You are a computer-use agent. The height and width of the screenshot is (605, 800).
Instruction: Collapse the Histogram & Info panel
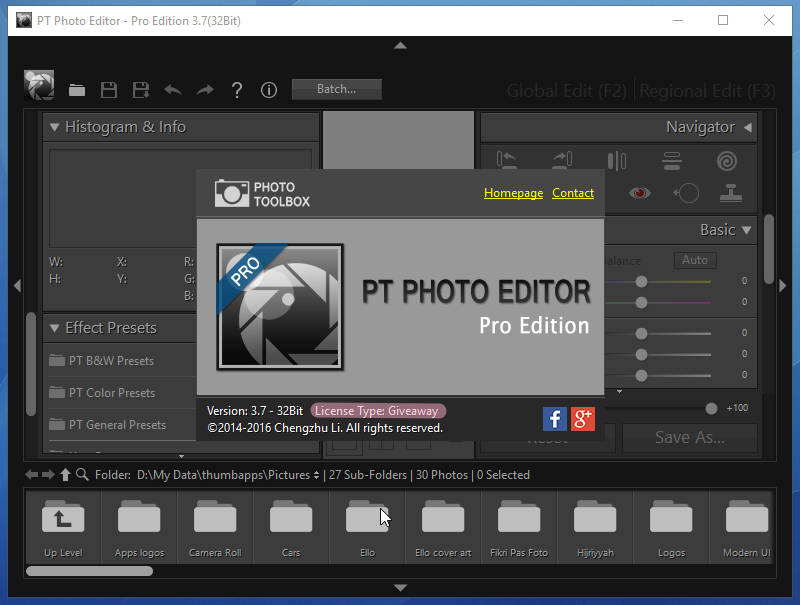click(55, 127)
